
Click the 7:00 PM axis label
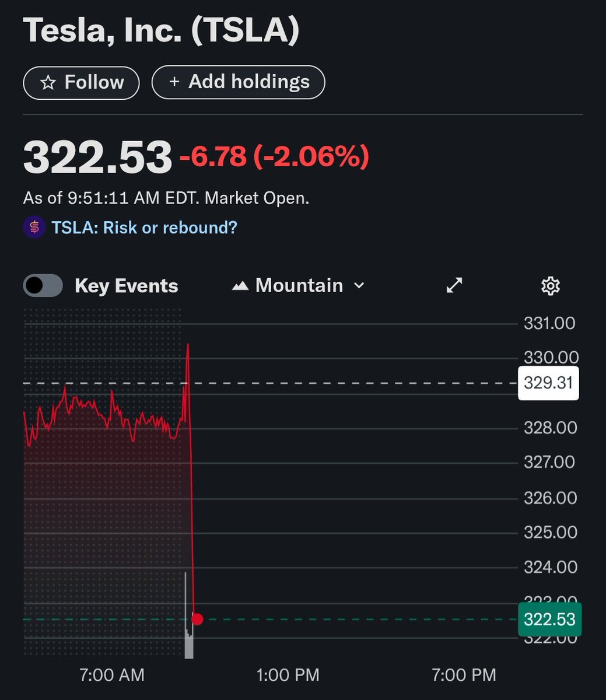pos(464,675)
